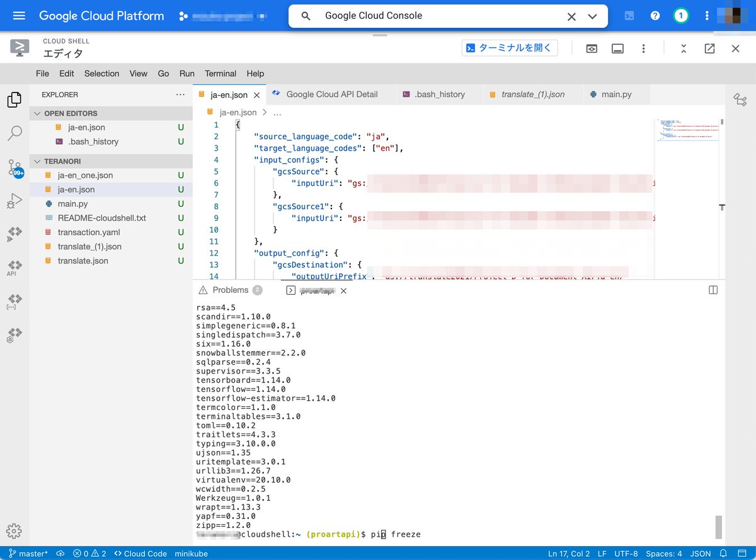Viewport: 756px width, 560px height.
Task: Toggle the split panel layout icon
Action: (x=713, y=290)
